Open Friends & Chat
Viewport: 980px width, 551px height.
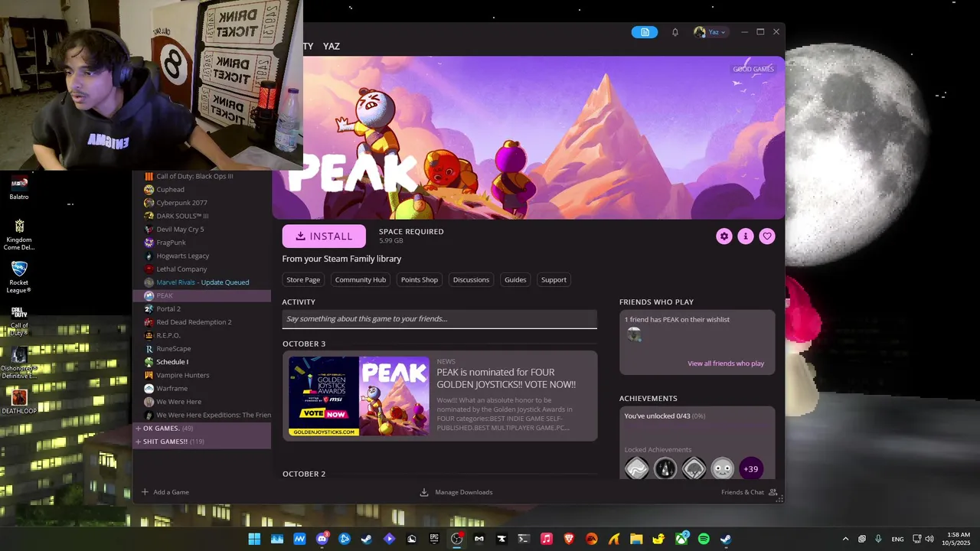click(x=749, y=492)
